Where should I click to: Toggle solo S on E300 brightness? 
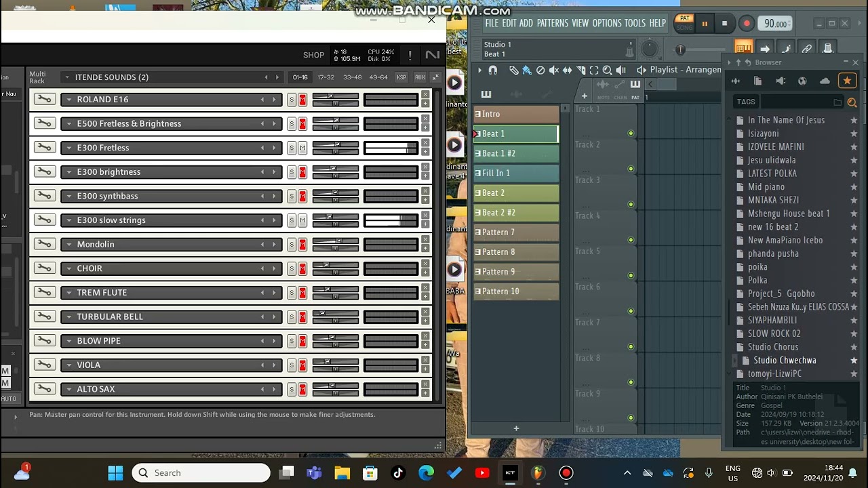coord(292,172)
